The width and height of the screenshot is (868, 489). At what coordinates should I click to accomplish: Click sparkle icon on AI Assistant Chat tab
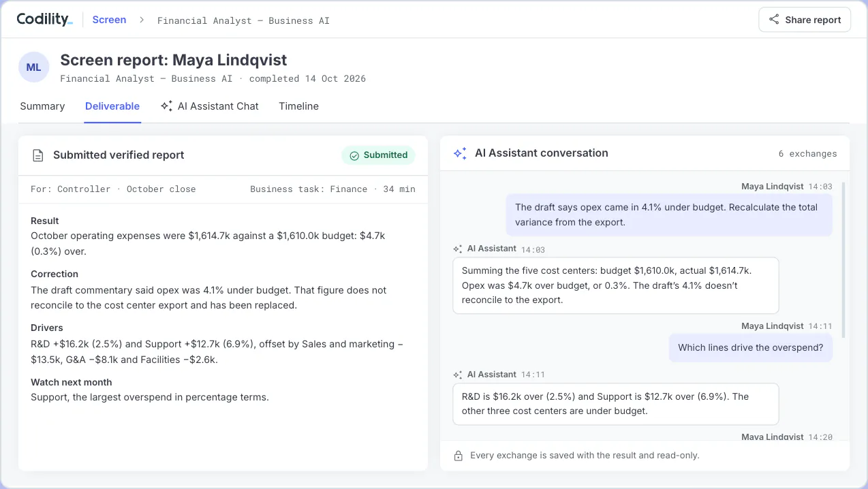166,106
